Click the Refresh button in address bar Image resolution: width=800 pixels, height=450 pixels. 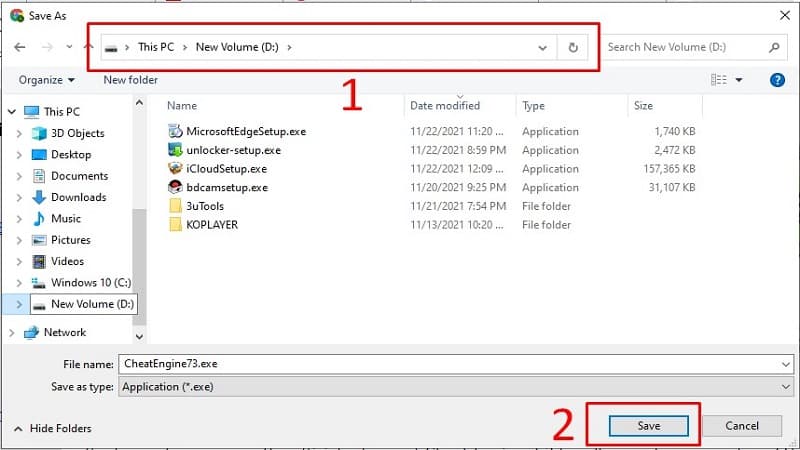tap(573, 47)
